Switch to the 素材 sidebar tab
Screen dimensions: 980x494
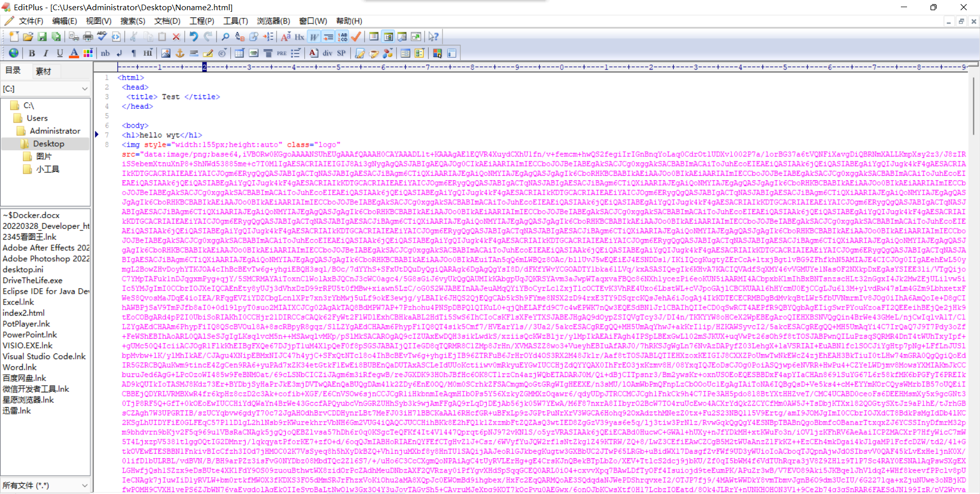43,71
